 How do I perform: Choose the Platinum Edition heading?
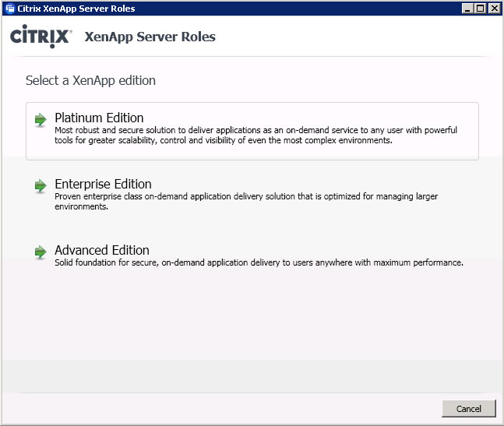click(99, 118)
